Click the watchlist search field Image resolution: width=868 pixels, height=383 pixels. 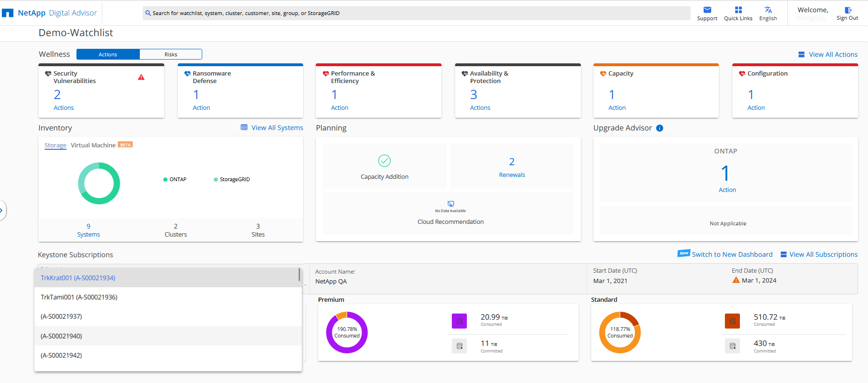[x=416, y=13]
